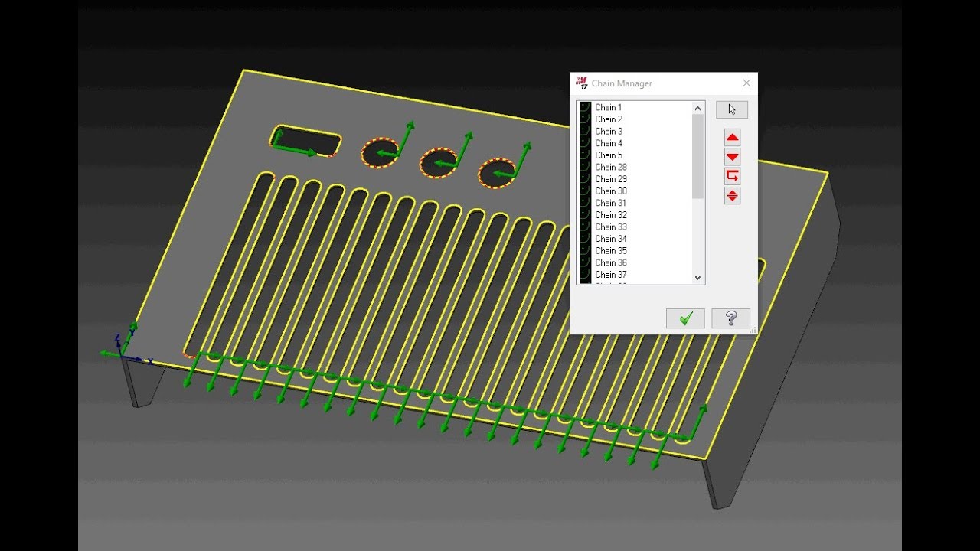The height and width of the screenshot is (551, 980).
Task: Select Chain 30 in the list
Action: pos(611,191)
